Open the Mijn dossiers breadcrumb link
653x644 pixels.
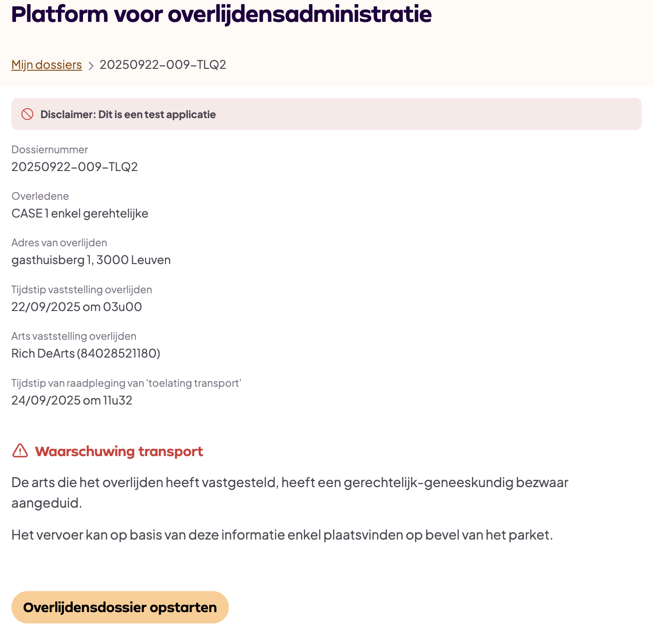pos(47,65)
